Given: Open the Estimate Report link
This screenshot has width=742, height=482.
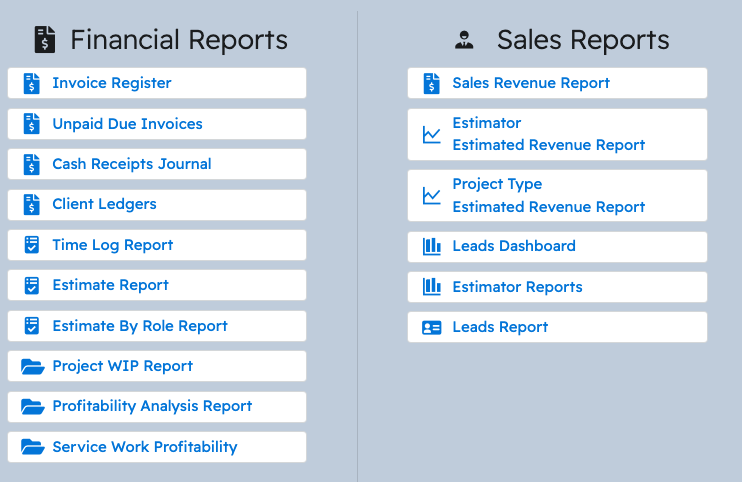Looking at the screenshot, I should (157, 285).
